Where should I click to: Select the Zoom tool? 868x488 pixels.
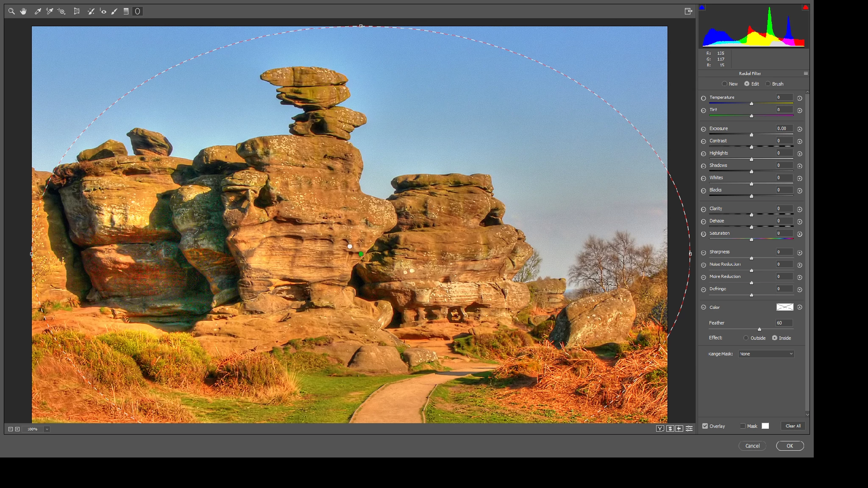click(11, 11)
